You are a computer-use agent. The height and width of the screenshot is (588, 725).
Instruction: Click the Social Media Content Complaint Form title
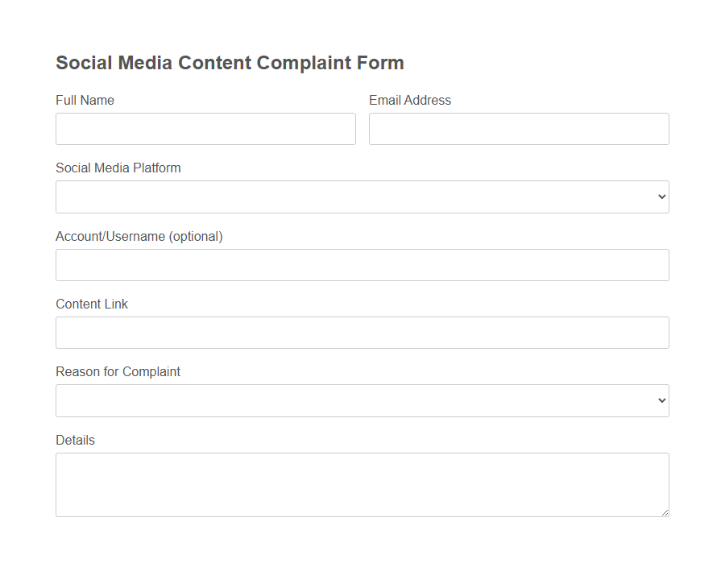point(230,62)
